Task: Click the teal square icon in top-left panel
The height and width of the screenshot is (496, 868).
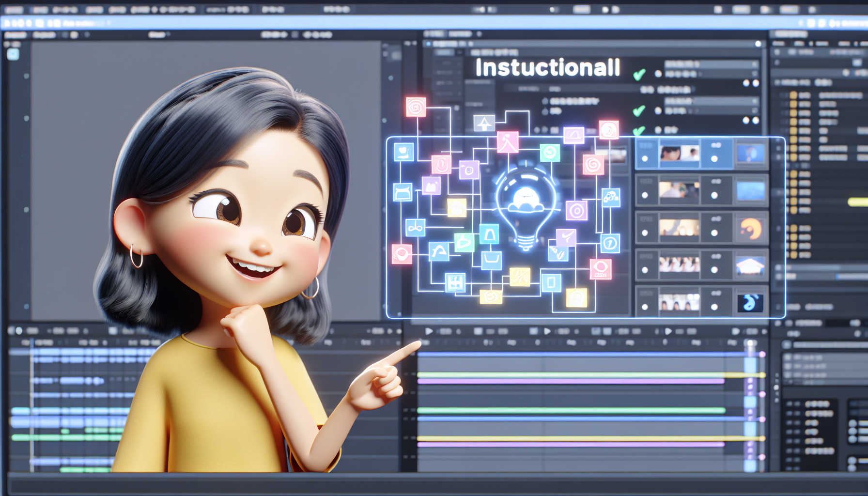Action: point(13,54)
